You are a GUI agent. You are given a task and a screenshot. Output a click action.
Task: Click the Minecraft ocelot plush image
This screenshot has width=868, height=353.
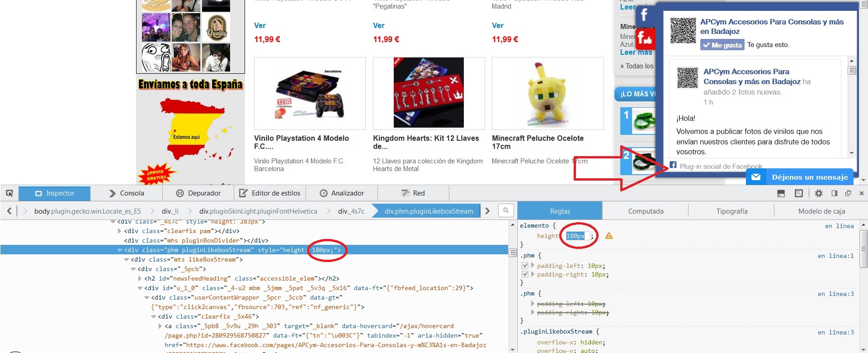tap(547, 93)
